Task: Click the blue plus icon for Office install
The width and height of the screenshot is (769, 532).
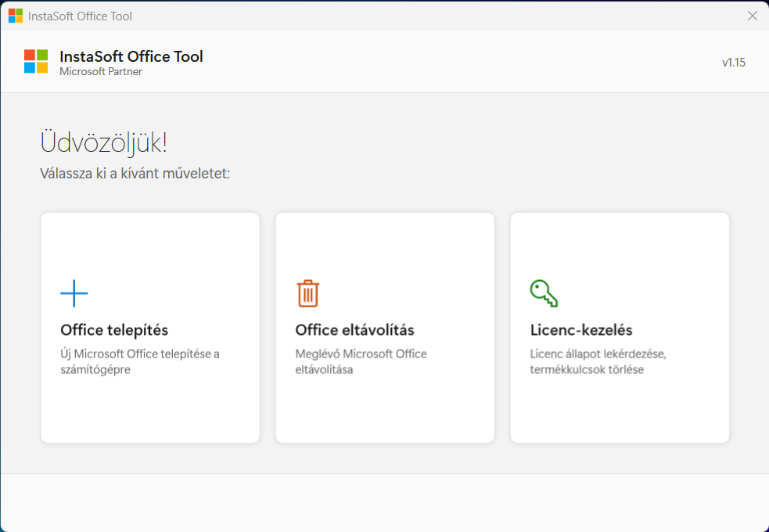Action: pyautogui.click(x=74, y=293)
